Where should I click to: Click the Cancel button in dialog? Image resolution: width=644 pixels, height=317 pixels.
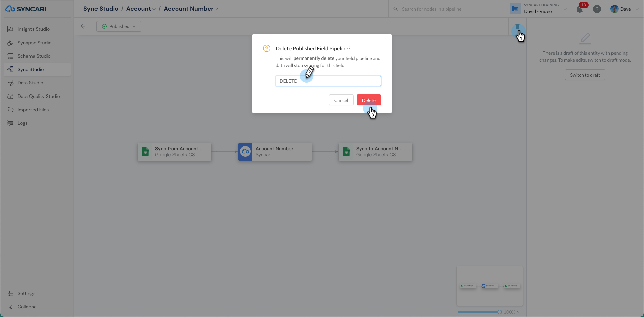coord(341,100)
